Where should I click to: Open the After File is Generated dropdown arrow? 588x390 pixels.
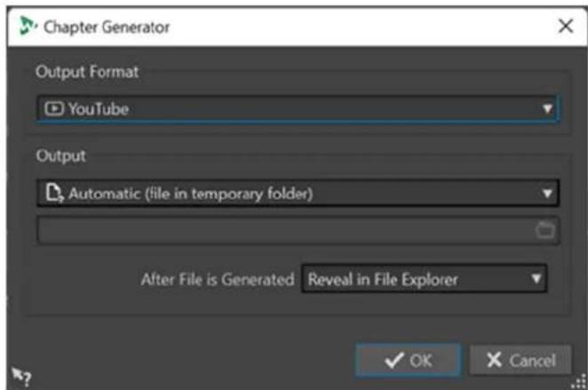536,279
